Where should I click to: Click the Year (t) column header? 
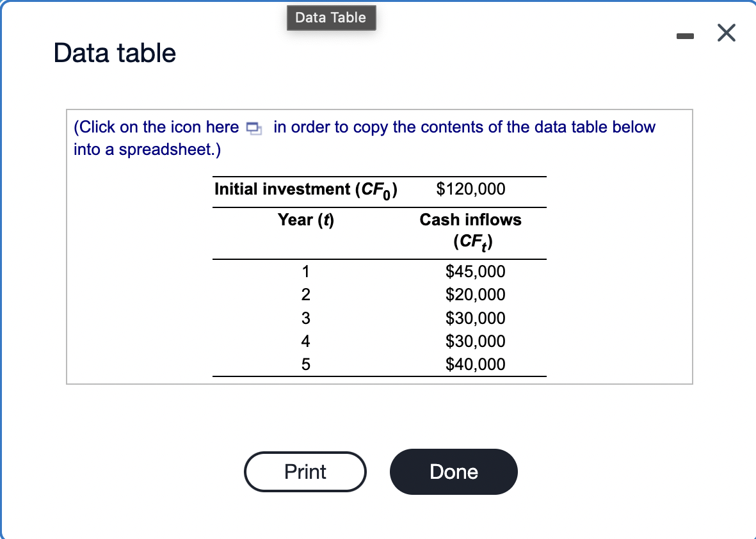[306, 220]
